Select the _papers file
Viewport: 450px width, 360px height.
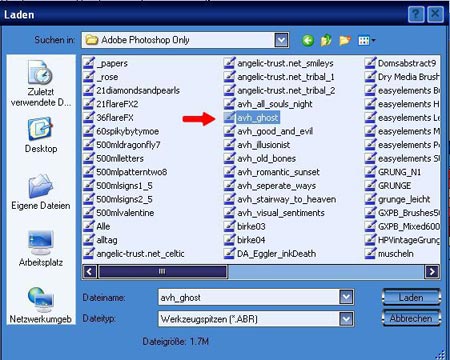click(x=105, y=63)
